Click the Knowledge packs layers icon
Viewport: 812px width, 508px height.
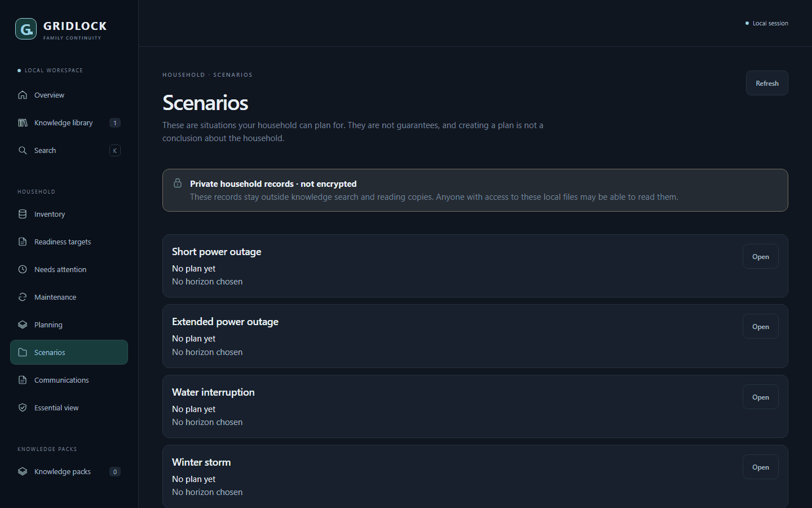[x=23, y=471]
